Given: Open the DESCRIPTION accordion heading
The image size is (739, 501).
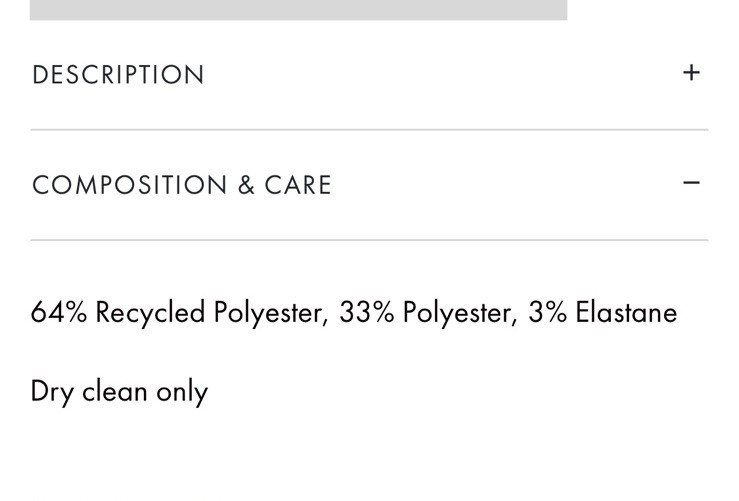Looking at the screenshot, I should [118, 75].
